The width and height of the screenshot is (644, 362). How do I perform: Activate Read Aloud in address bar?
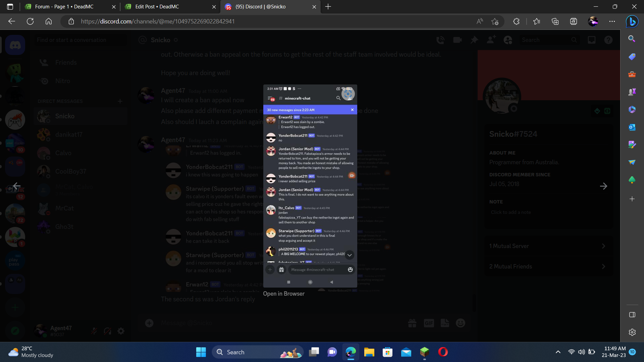[x=480, y=21]
